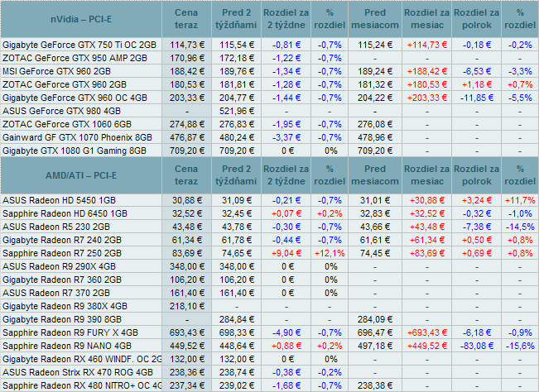Click the AMD/ATI – PCI-E section header
The height and width of the screenshot is (392, 539).
click(x=81, y=175)
